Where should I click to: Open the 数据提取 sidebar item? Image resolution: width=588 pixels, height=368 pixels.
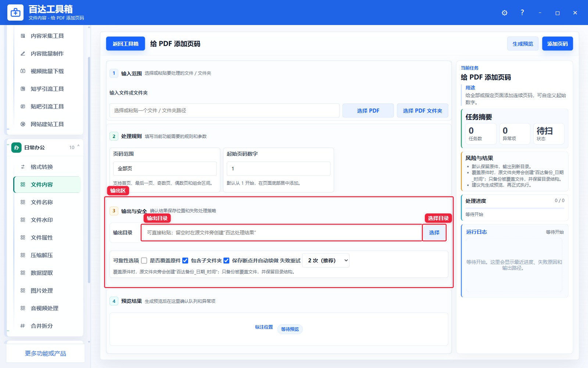click(47, 273)
